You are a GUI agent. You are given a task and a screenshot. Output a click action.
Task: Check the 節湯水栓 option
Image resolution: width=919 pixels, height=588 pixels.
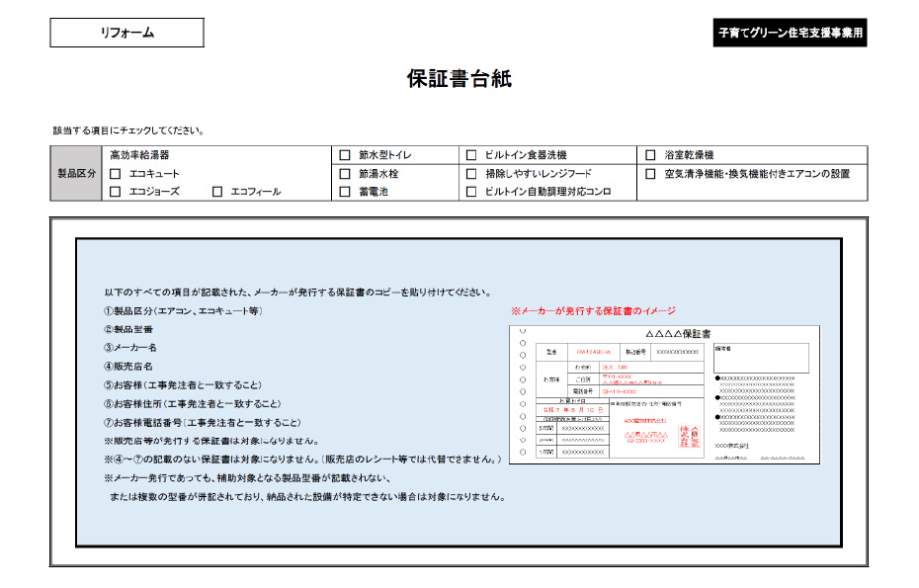345,174
